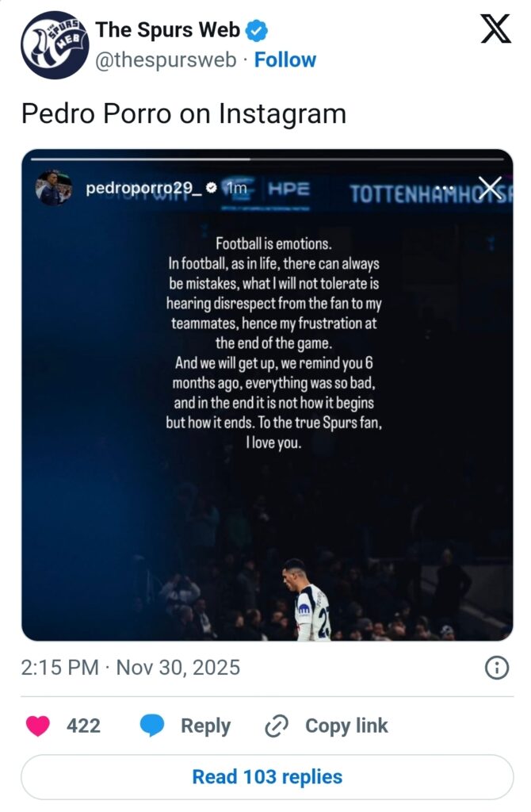Click the reply speech bubble icon
Viewport: 531px width, 812px height.
tap(152, 726)
